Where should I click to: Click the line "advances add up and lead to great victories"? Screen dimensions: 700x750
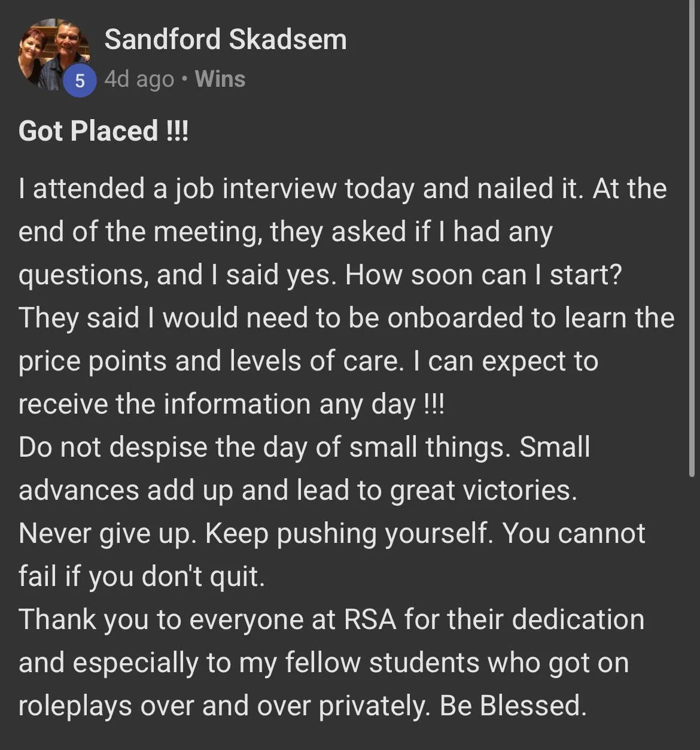298,491
